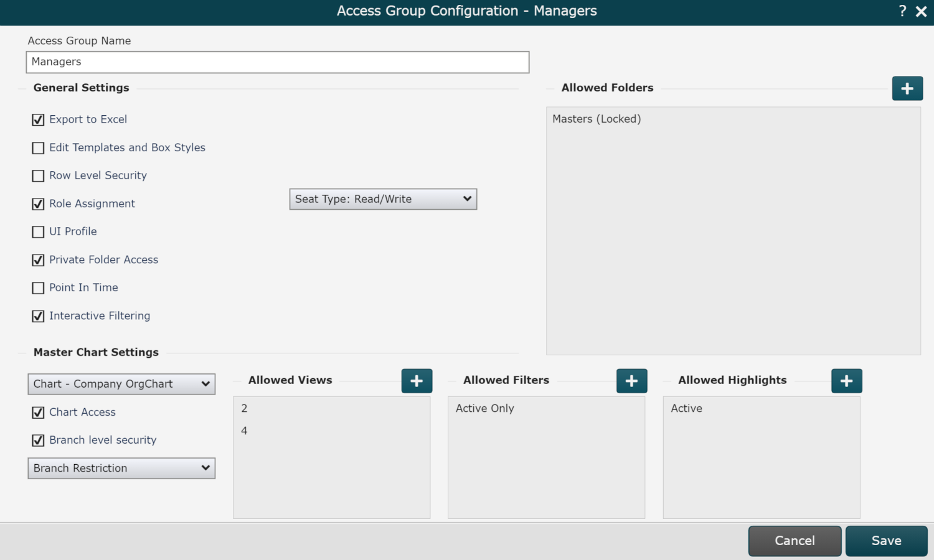Open help via the question mark icon

902,11
